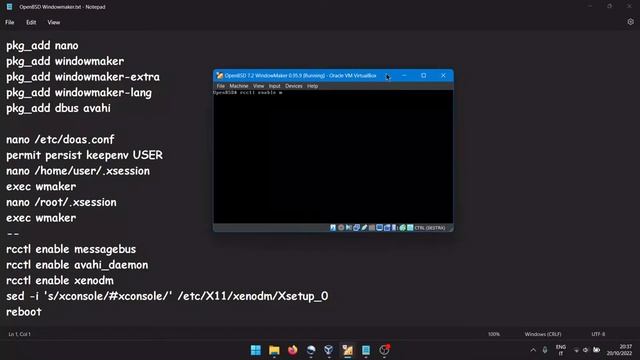
Task: Click CTRL (DESTRA) host key label
Action: pos(430,228)
